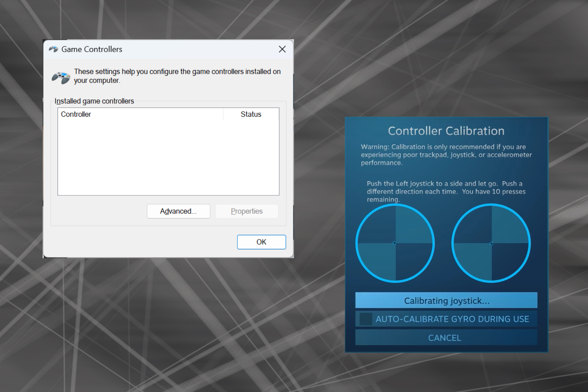Click the center dot of the left calibration circle
588x392 pixels.
[x=395, y=243]
